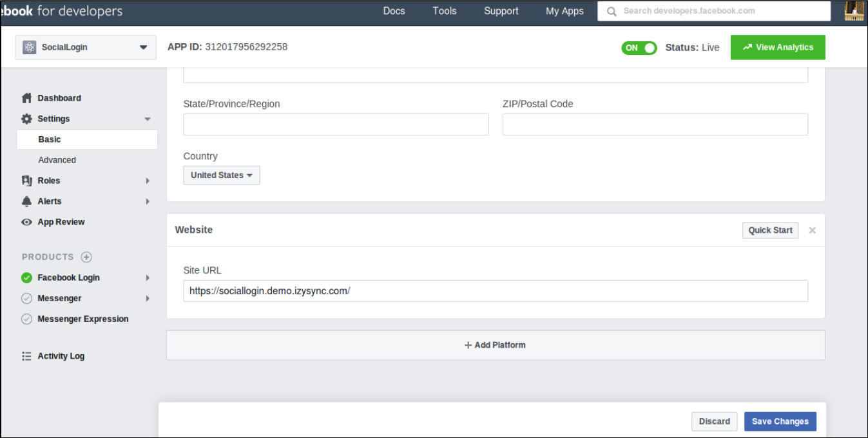868x438 pixels.
Task: Click the Alerts bell icon
Action: point(26,201)
